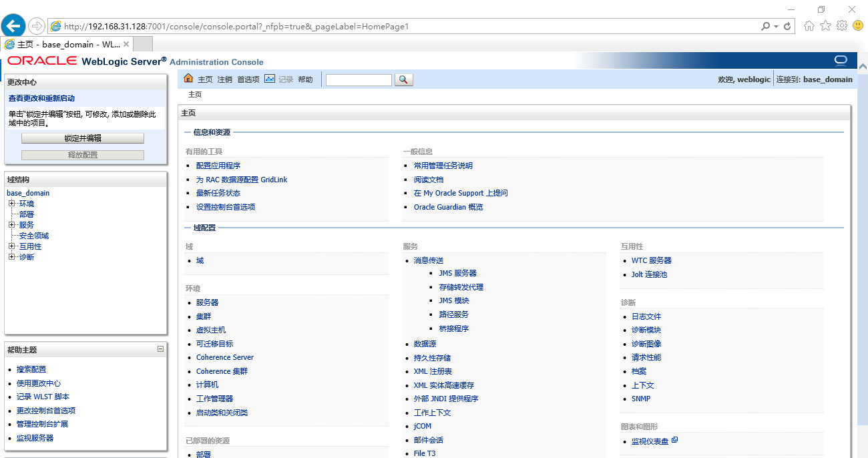Viewport: 868px width, 458px height.
Task: Select 部署 in the domain structure tree
Action: (x=27, y=214)
